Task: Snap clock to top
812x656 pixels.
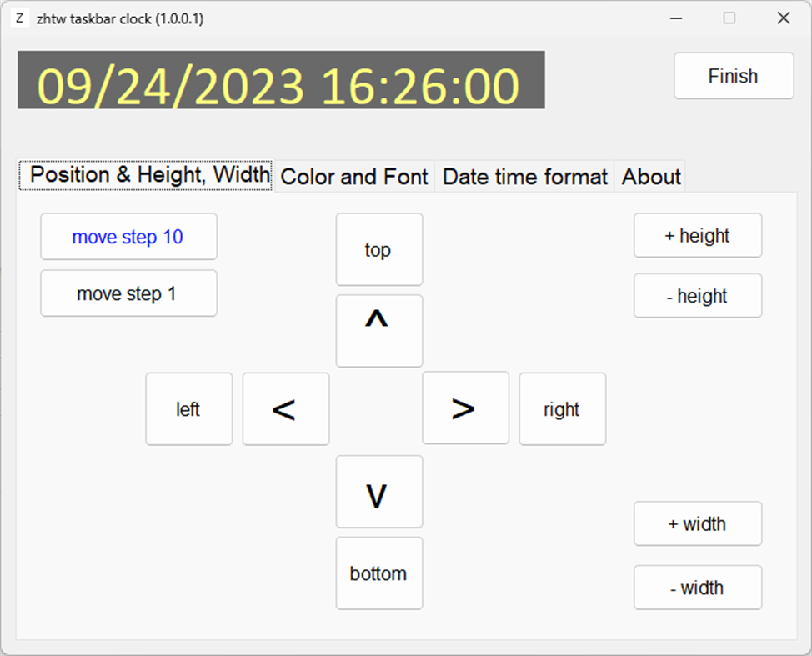Action: (379, 249)
